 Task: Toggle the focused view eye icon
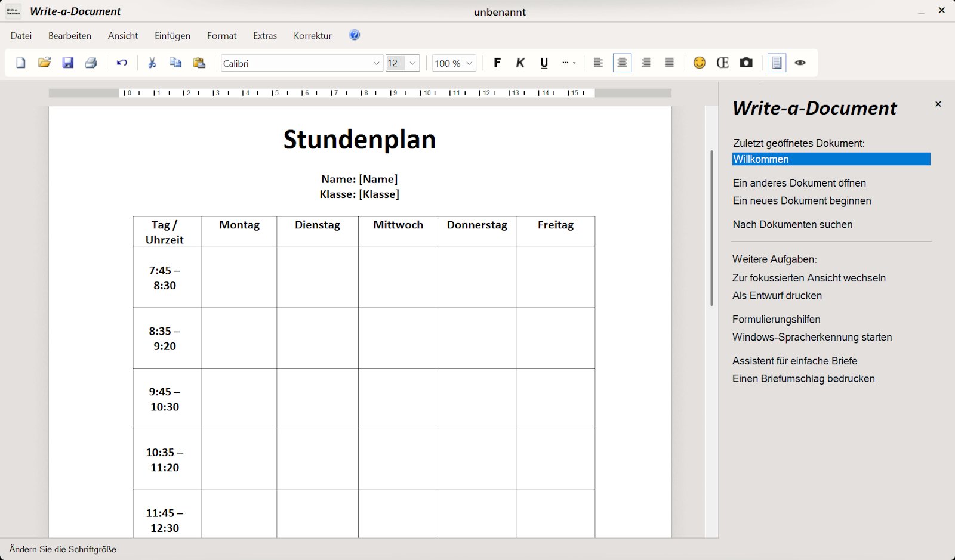[x=800, y=63]
